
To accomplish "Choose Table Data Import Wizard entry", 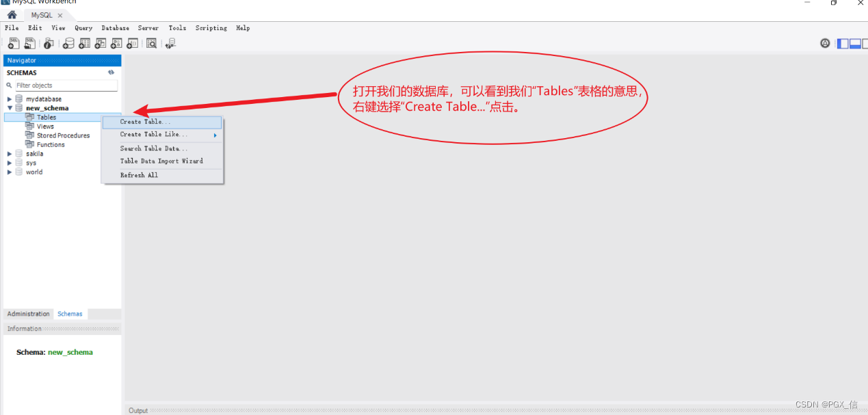I will click(x=162, y=161).
